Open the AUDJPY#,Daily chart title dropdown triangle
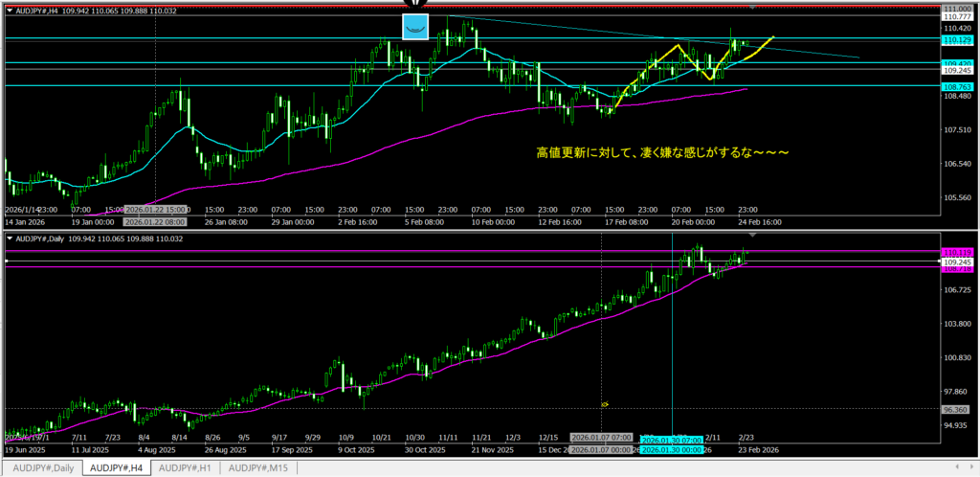 point(10,238)
